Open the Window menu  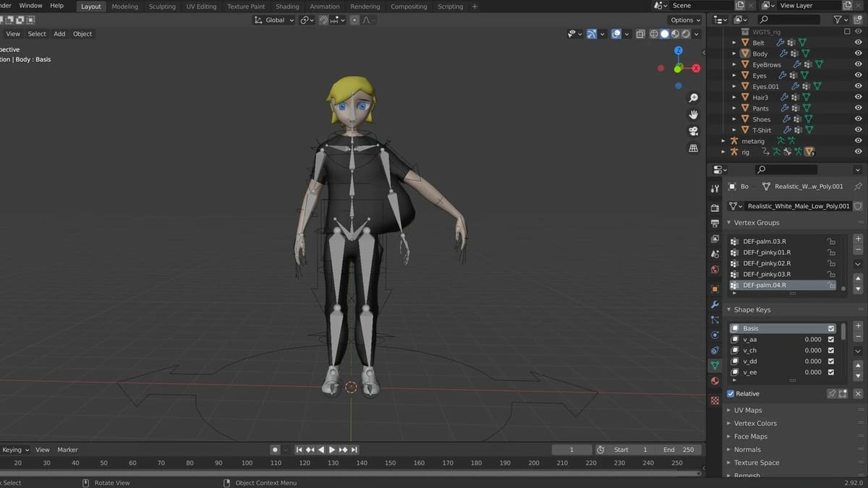(x=30, y=6)
